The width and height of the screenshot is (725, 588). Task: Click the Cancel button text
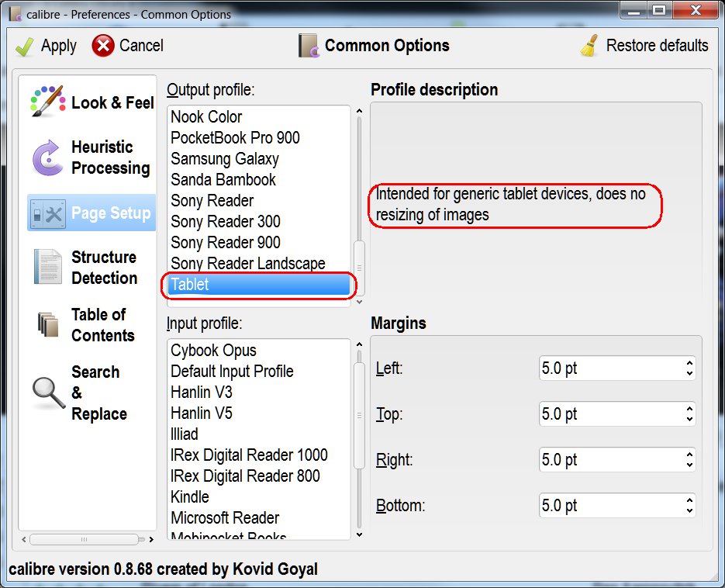coord(141,45)
